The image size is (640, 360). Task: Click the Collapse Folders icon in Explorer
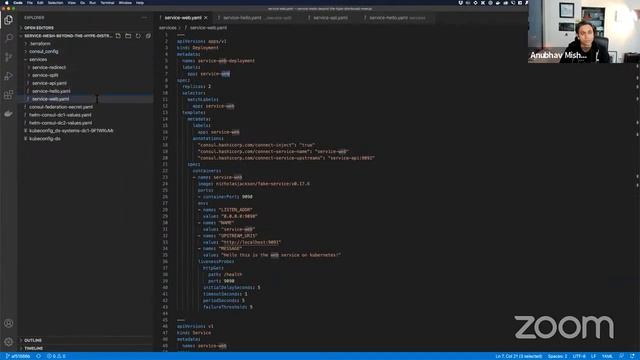[x=148, y=36]
